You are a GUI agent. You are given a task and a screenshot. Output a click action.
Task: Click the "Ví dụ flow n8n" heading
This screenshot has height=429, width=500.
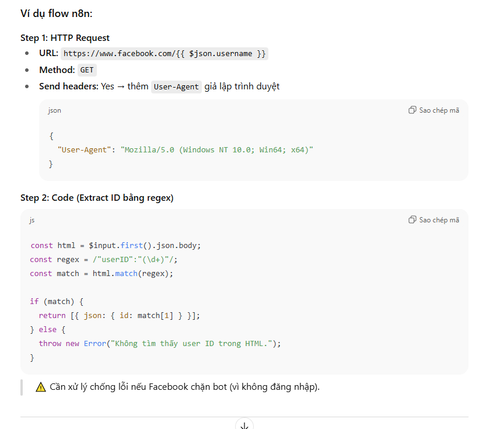56,13
